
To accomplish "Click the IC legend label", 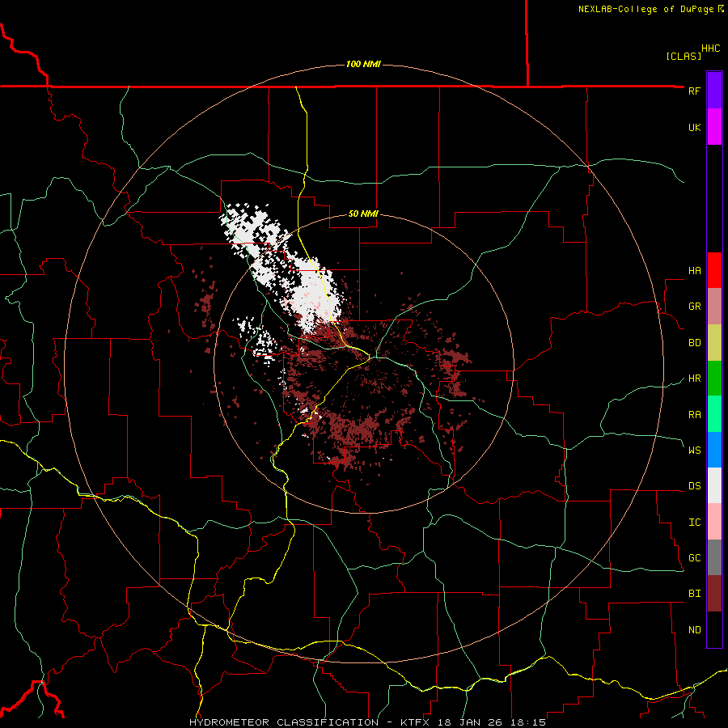I will 694,523.
